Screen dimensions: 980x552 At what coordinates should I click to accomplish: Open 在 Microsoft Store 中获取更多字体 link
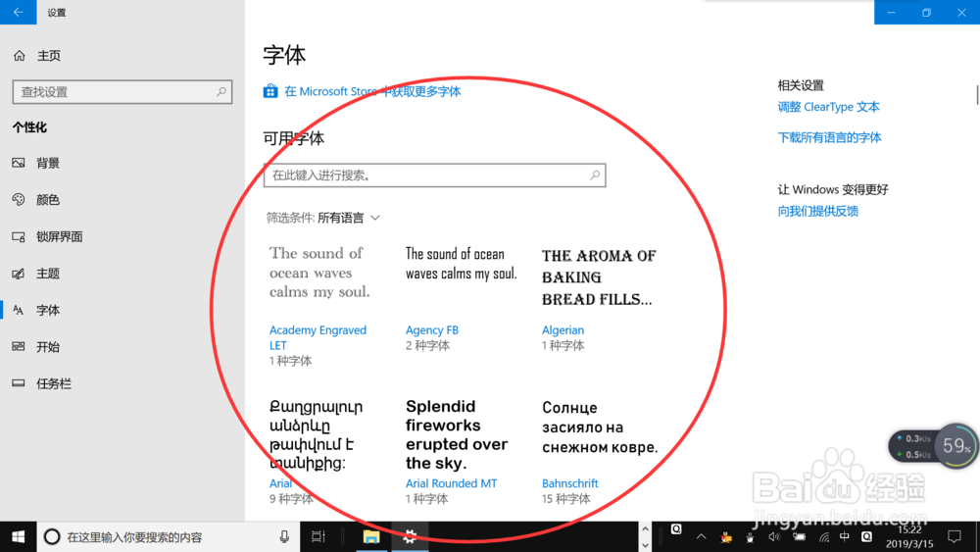372,91
